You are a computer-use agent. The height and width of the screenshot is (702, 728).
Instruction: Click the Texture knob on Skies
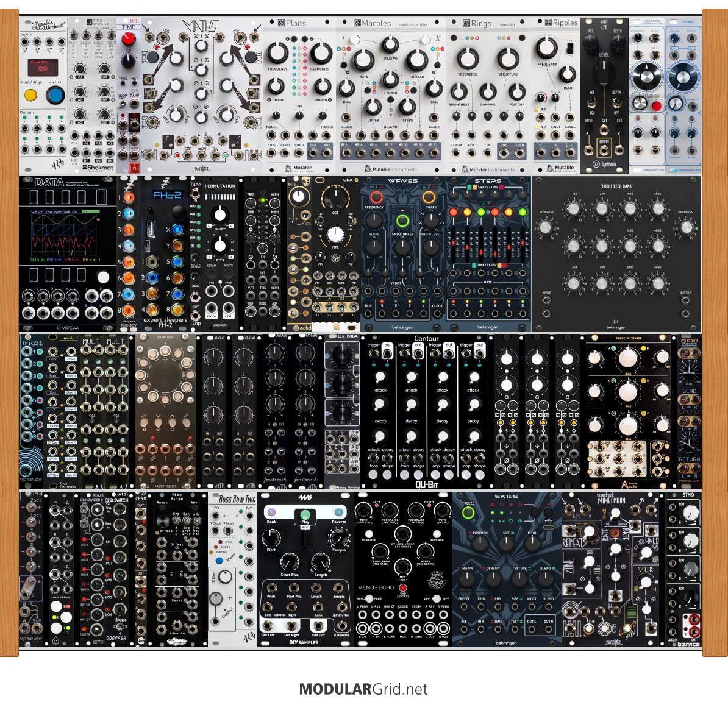pyautogui.click(x=519, y=578)
